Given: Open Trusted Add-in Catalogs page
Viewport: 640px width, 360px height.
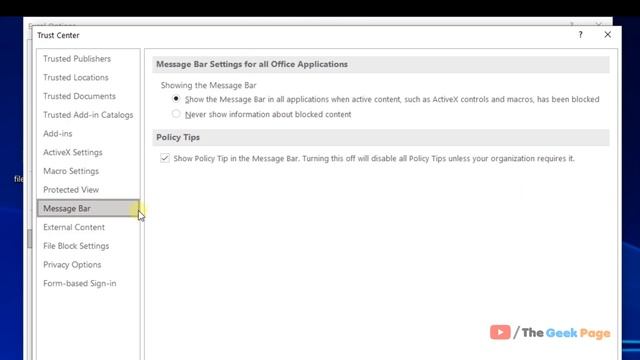Looking at the screenshot, I should pos(88,115).
